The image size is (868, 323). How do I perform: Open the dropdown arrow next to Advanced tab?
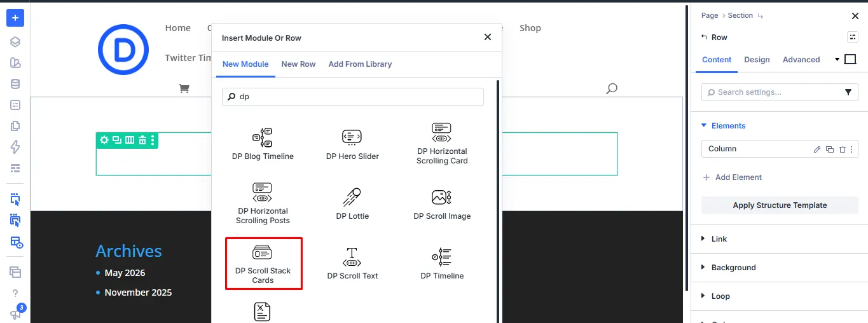point(837,60)
